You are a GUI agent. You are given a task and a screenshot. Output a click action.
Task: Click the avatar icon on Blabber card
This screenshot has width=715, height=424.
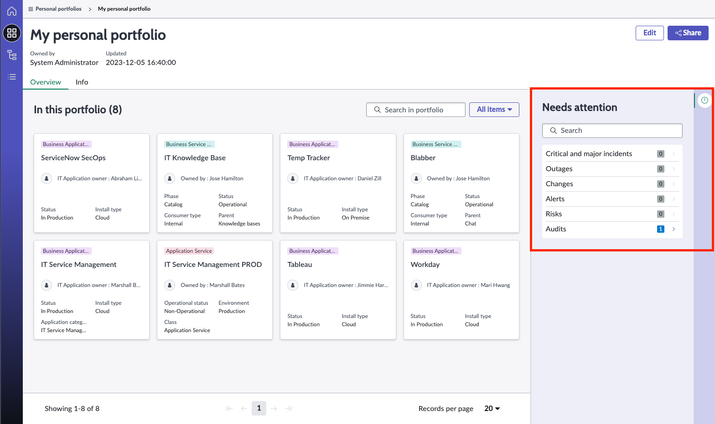coord(416,178)
